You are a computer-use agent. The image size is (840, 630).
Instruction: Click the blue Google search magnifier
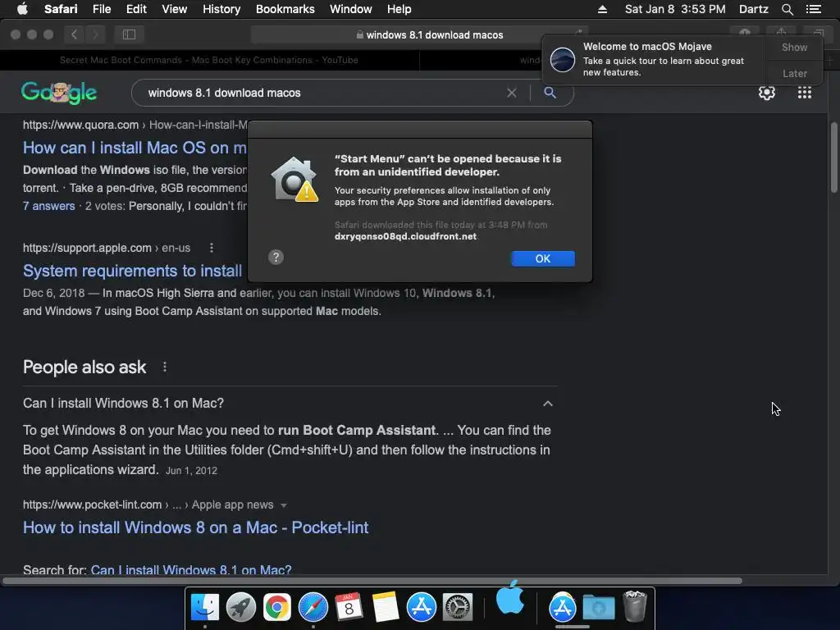550,93
